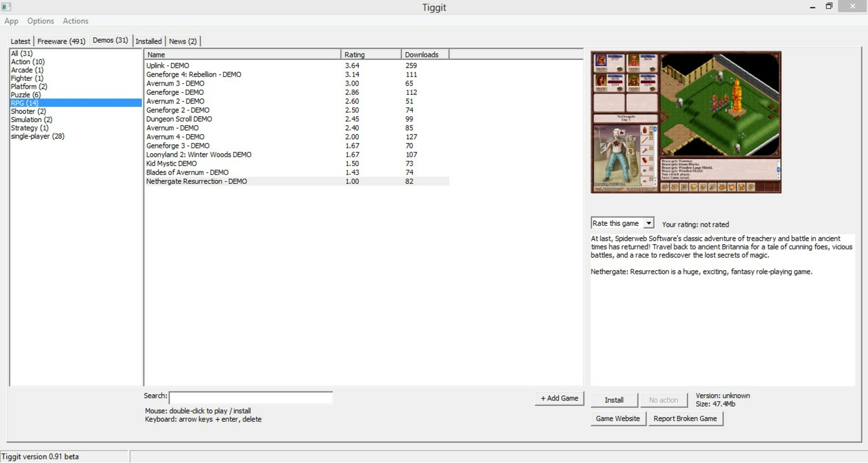The width and height of the screenshot is (868, 463).
Task: Sort list by Downloads column header
Action: click(x=425, y=54)
